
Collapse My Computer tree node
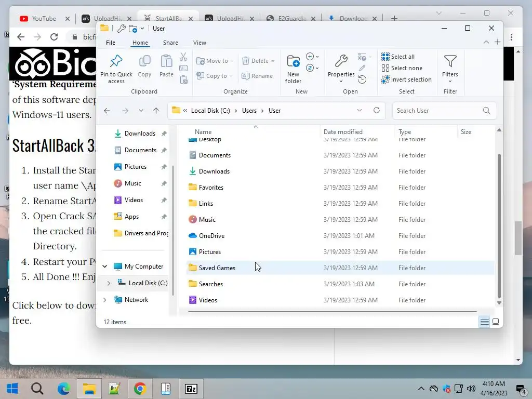(105, 267)
